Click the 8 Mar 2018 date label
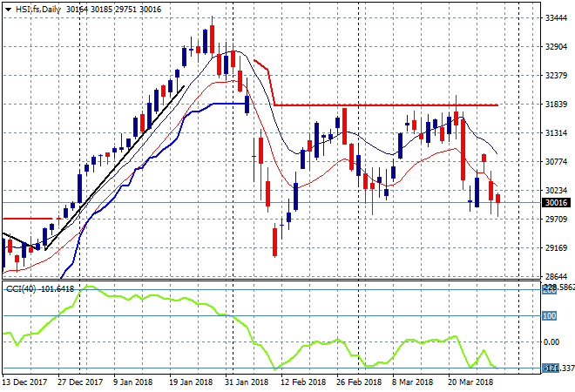575x392 pixels. [412, 382]
